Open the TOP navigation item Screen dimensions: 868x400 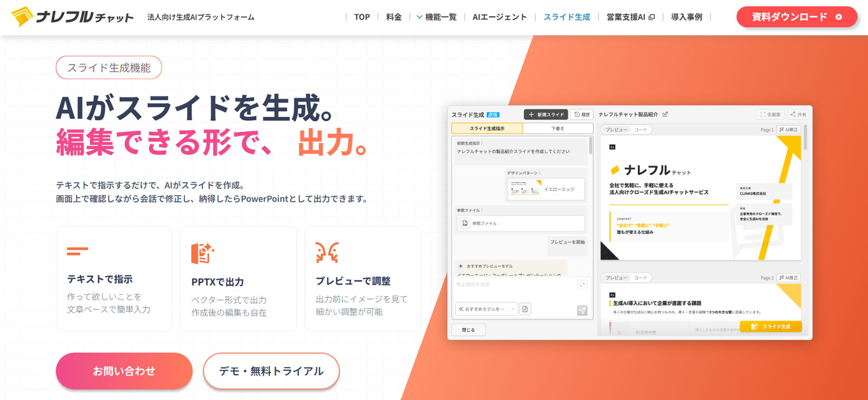(362, 17)
